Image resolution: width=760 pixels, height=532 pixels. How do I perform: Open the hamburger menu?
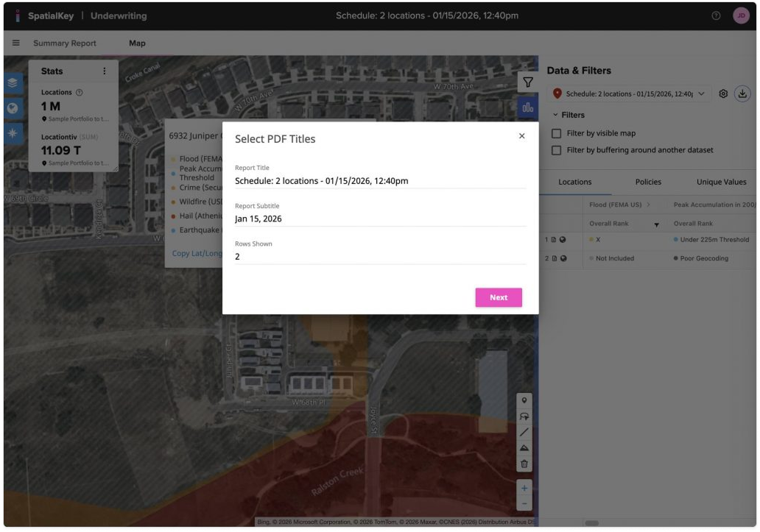coord(16,43)
